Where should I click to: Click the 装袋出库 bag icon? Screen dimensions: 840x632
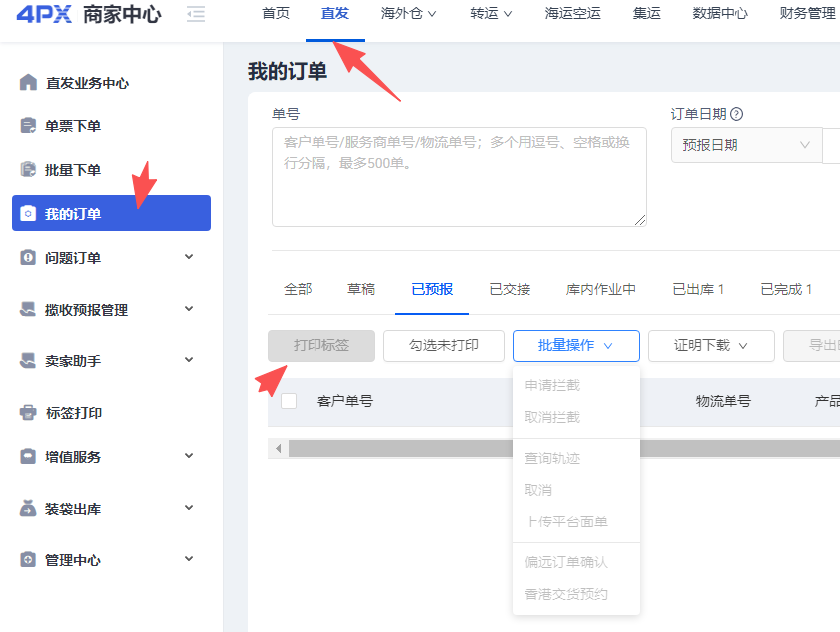[28, 509]
